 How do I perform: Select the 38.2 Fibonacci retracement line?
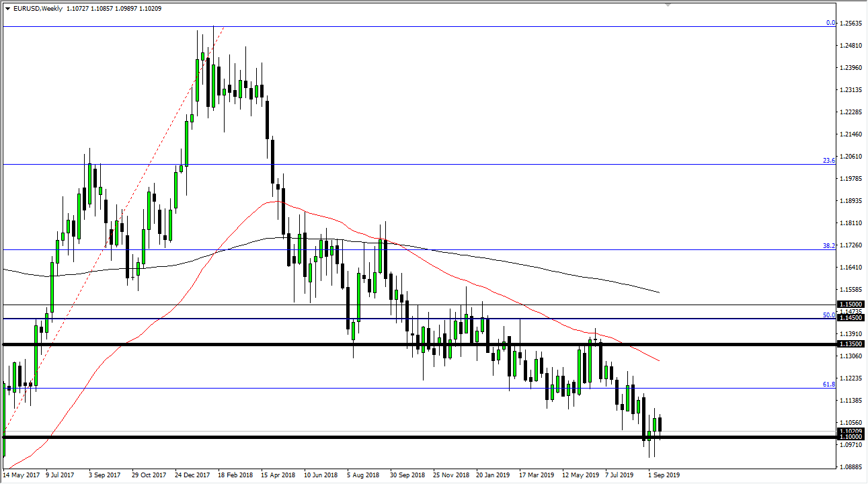(403, 247)
